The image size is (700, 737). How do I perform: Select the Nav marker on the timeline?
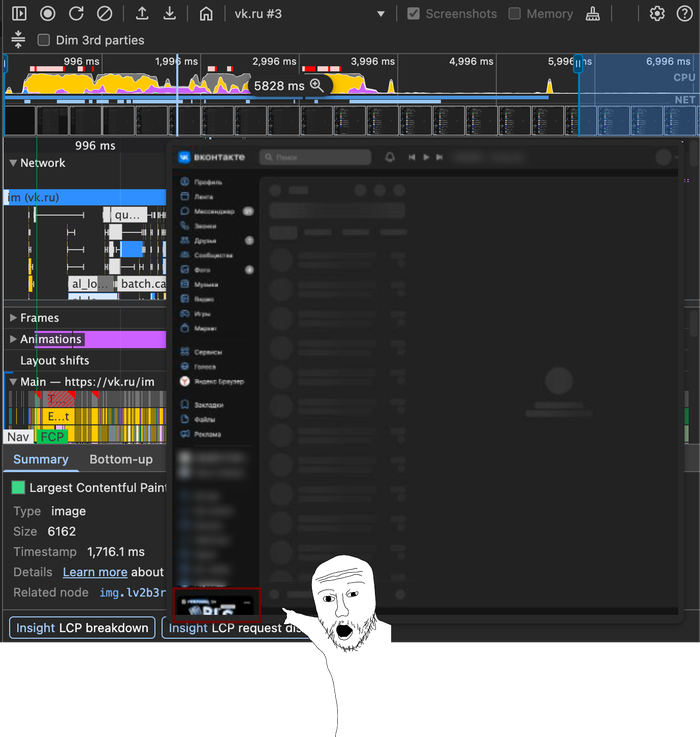18,437
